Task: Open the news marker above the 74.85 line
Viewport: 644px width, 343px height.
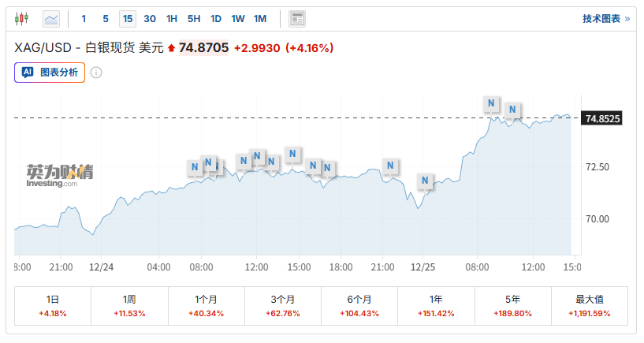Action: click(x=491, y=103)
